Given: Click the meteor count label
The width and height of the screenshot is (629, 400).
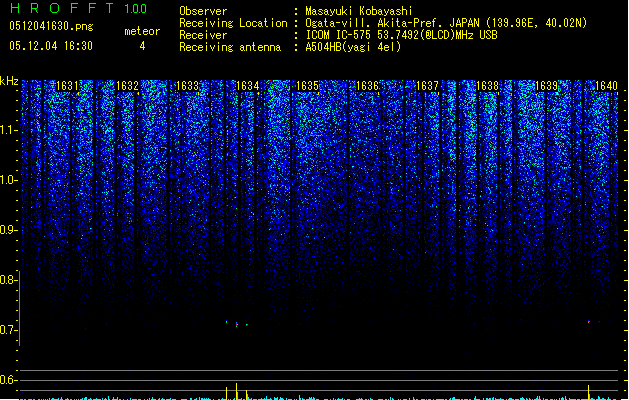Looking at the screenshot, I should pos(142,31).
